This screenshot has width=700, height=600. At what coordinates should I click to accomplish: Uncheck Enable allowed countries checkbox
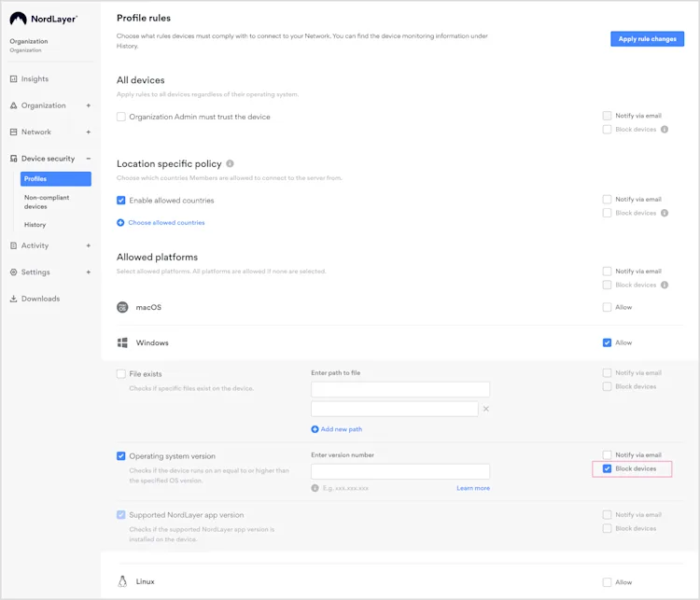121,201
